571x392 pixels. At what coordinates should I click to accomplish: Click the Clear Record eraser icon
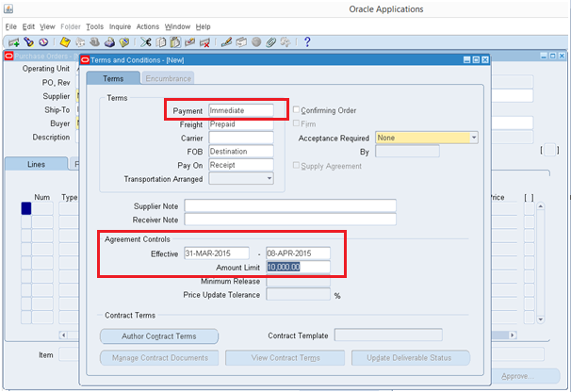[x=189, y=42]
